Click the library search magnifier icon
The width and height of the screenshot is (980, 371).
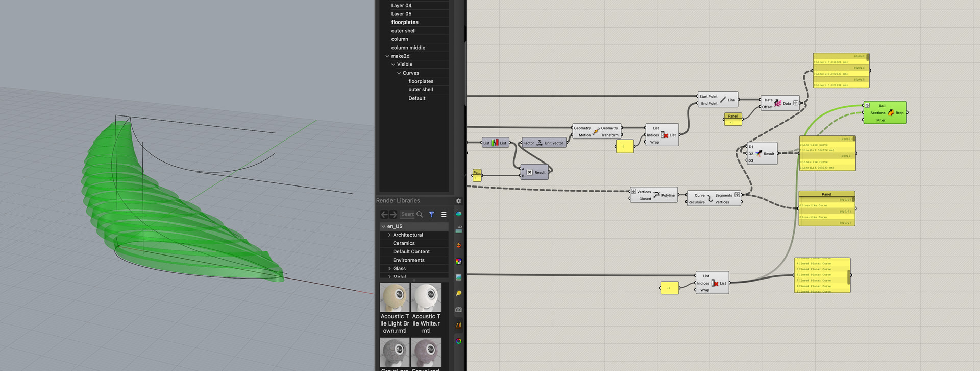420,214
